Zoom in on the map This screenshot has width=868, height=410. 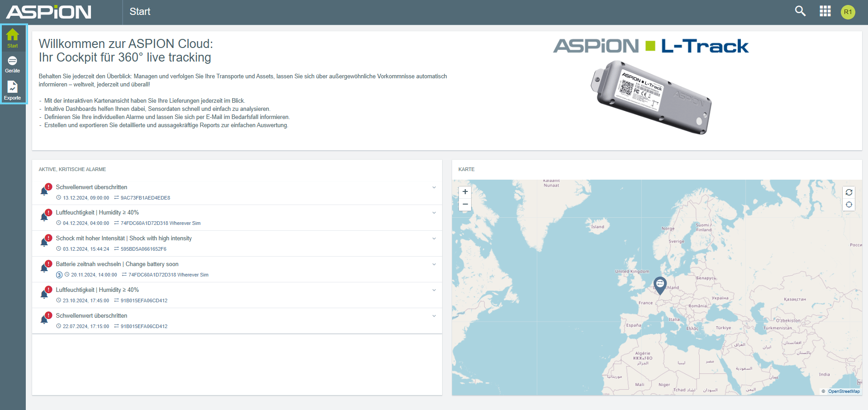[x=465, y=192]
